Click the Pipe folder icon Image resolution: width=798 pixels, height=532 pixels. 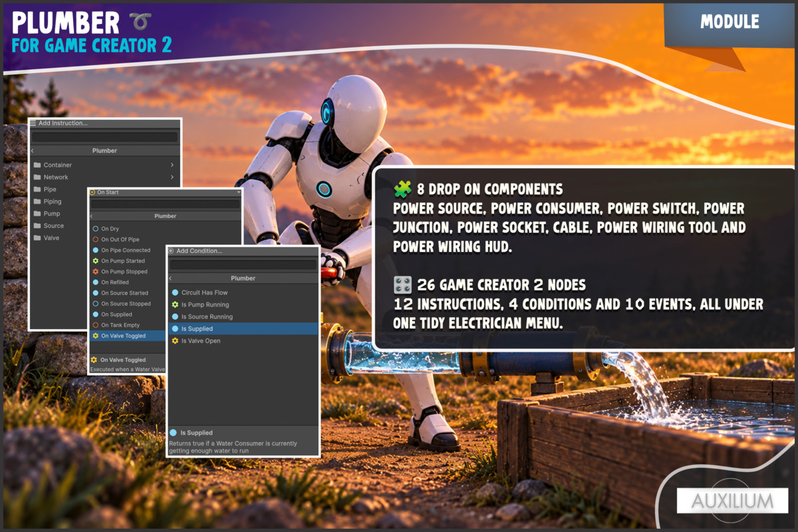tap(38, 190)
